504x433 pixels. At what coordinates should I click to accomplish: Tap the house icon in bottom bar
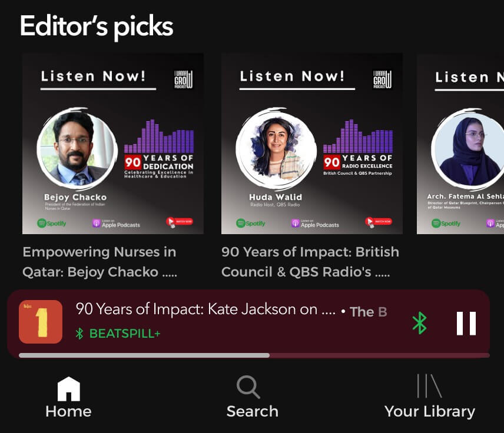click(x=68, y=389)
